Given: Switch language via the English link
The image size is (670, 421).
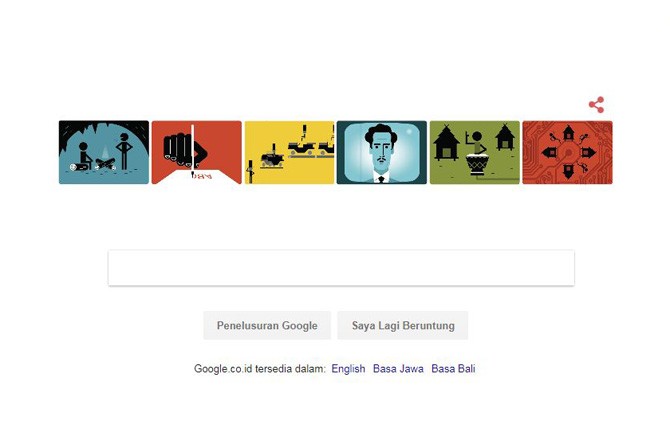Looking at the screenshot, I should click(x=348, y=368).
